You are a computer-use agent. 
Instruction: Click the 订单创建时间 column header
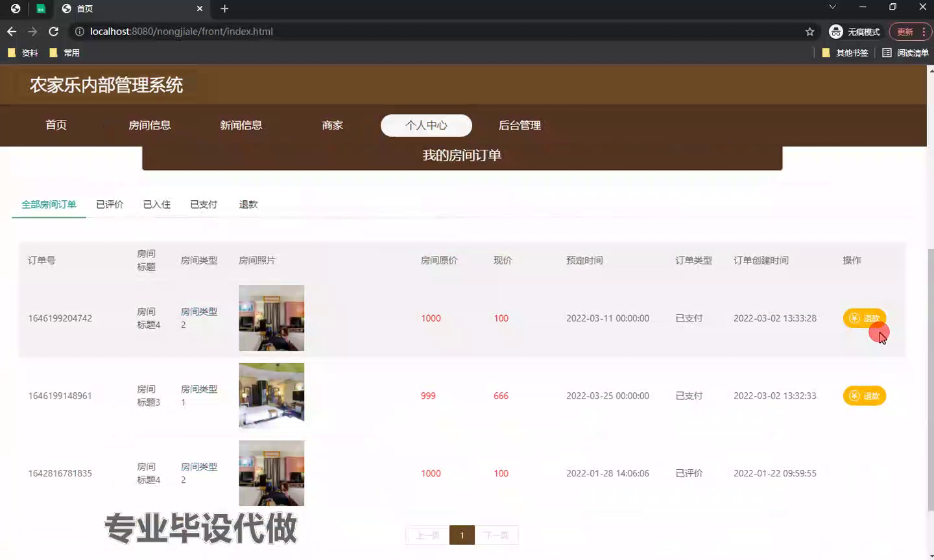pyautogui.click(x=761, y=260)
